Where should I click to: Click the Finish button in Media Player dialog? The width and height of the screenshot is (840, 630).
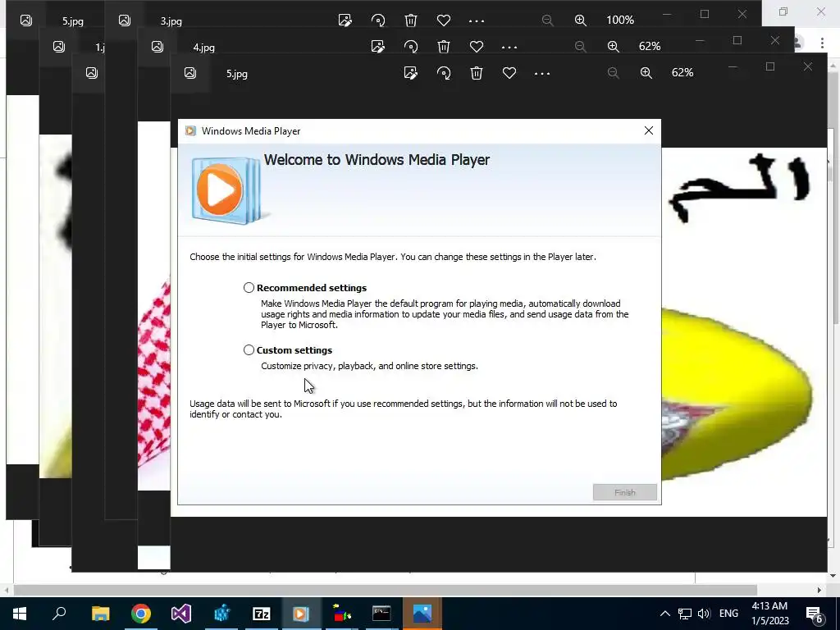624,492
